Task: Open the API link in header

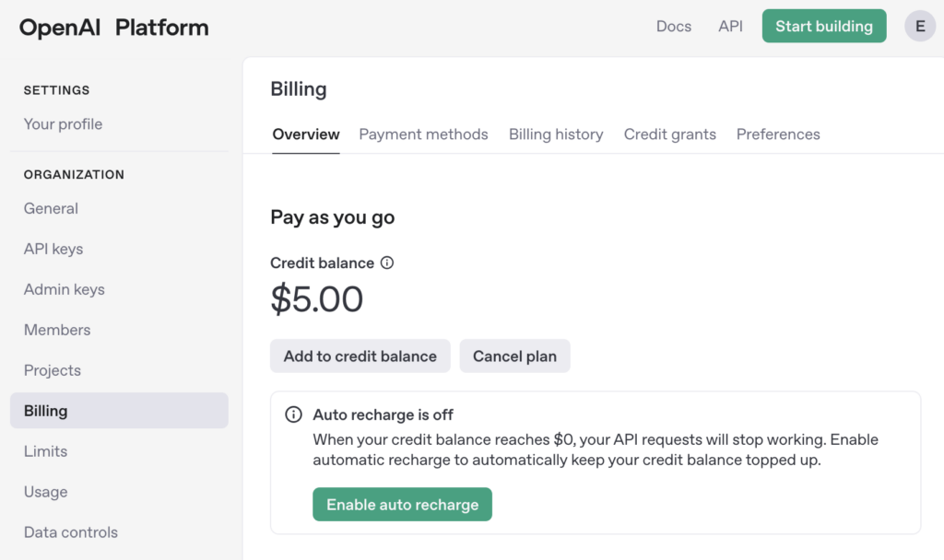Action: tap(730, 27)
